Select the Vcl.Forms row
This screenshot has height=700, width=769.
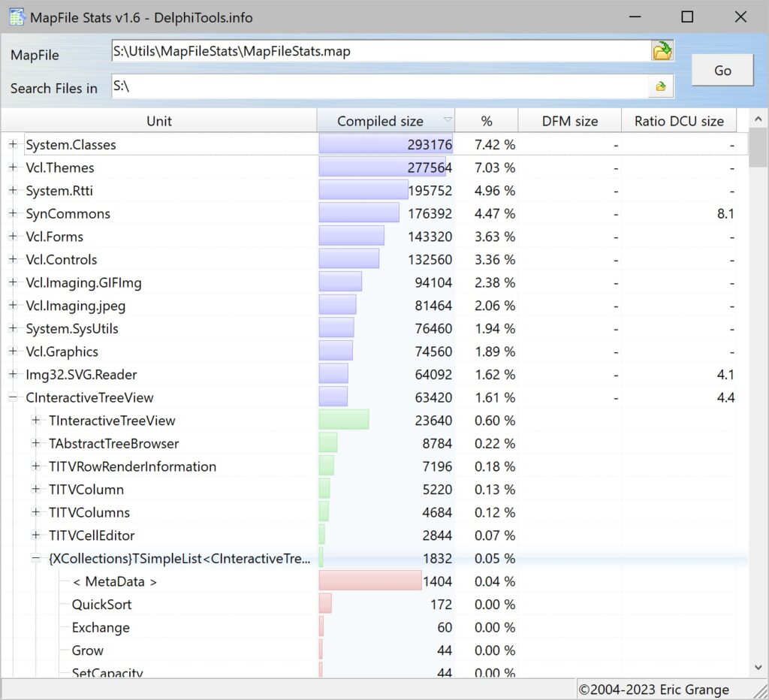374,237
